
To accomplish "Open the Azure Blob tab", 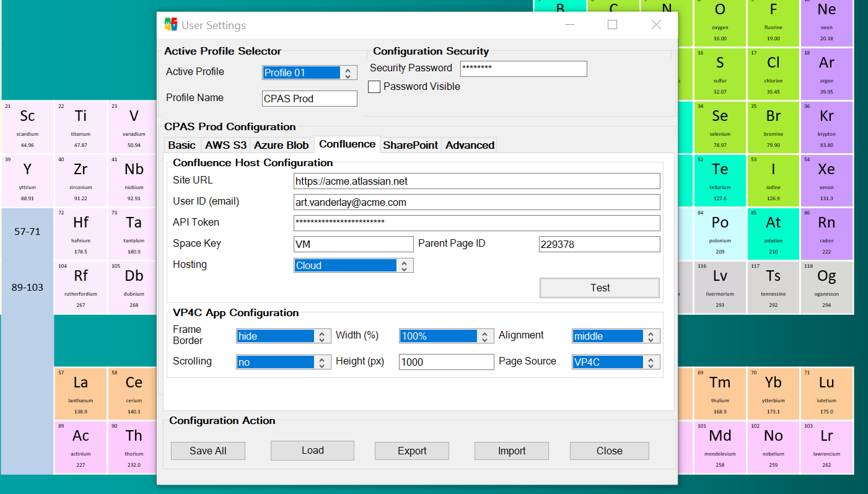I will pos(281,145).
